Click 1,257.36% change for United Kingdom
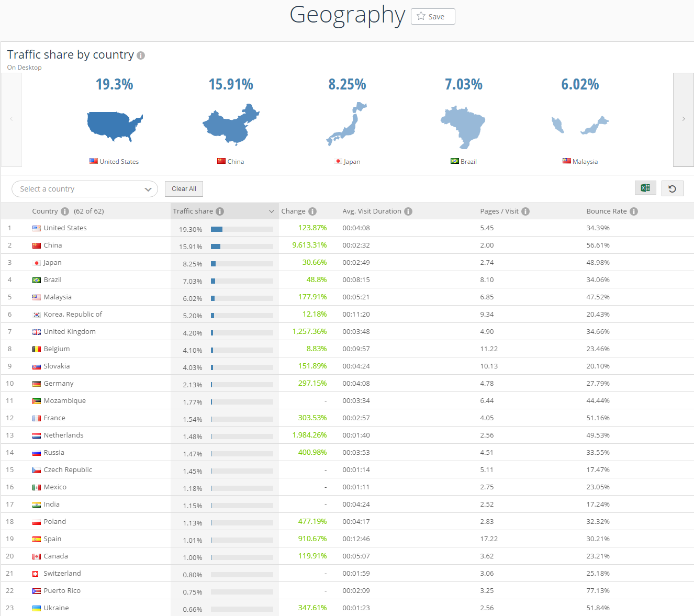The image size is (694, 616). [x=309, y=331]
